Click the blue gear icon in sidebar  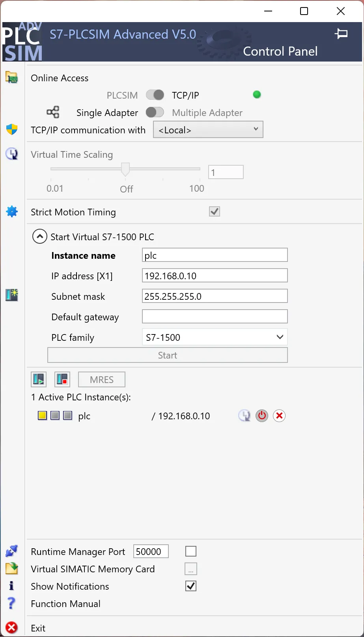pyautogui.click(x=12, y=212)
